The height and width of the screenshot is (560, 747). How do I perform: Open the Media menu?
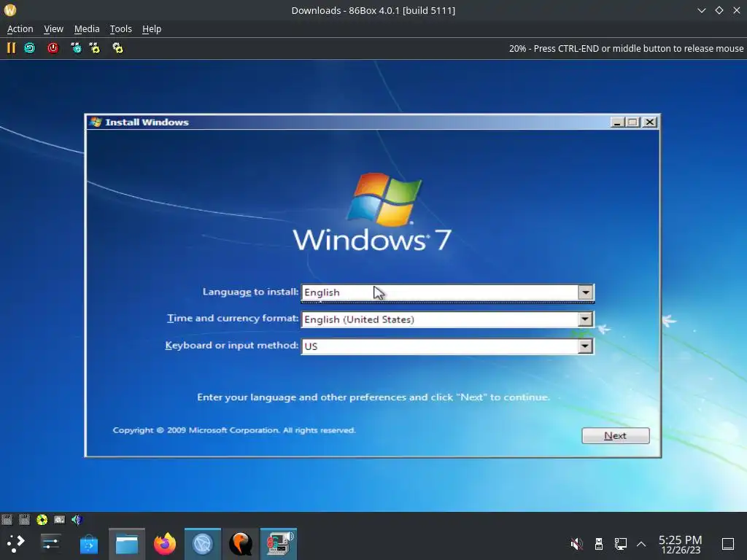pos(87,29)
